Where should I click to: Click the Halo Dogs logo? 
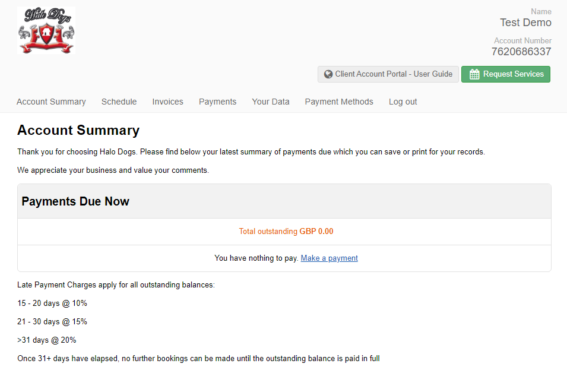coord(46,30)
